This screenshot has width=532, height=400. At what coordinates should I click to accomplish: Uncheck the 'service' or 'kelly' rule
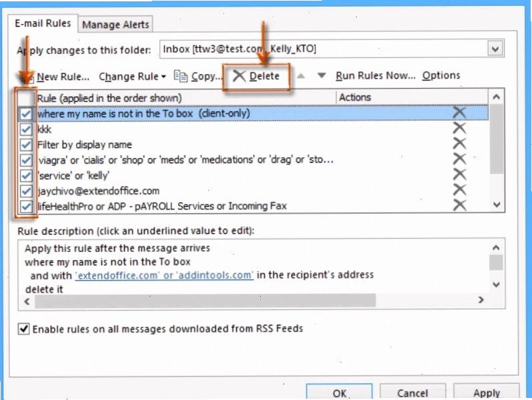(x=26, y=176)
